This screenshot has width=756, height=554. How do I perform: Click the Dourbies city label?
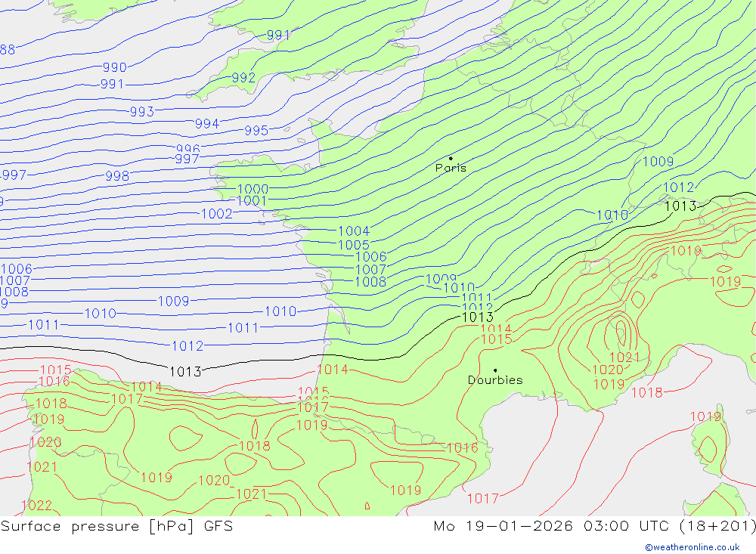pos(495,380)
